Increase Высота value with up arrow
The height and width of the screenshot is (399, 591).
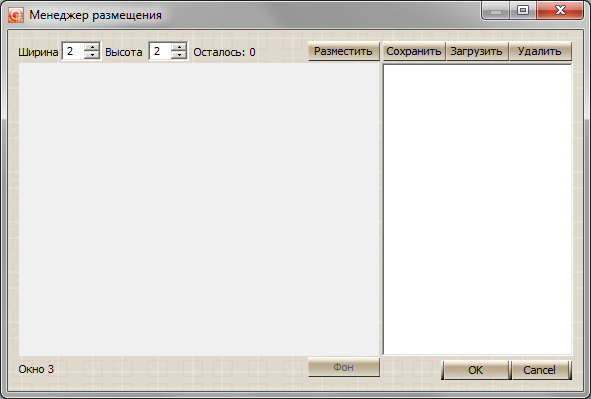(x=179, y=47)
